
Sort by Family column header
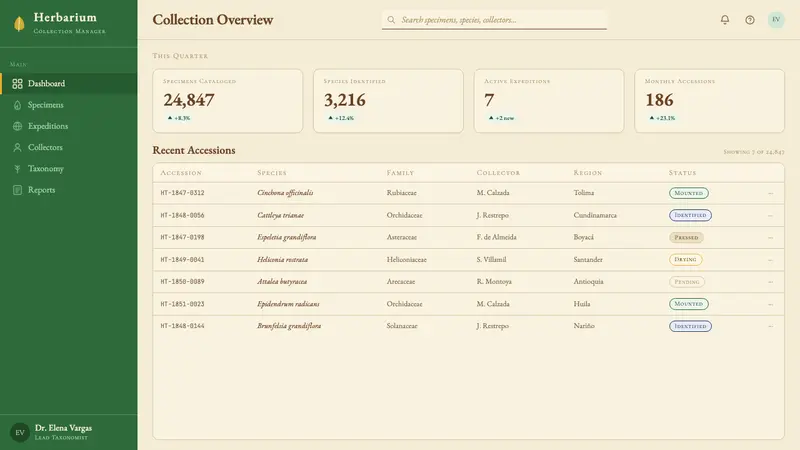[401, 173]
